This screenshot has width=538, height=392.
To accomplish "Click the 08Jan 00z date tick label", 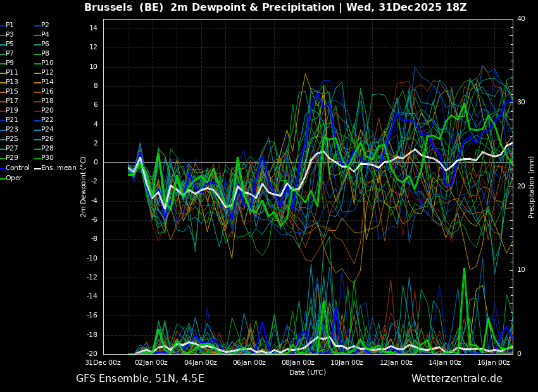I will [x=297, y=362].
